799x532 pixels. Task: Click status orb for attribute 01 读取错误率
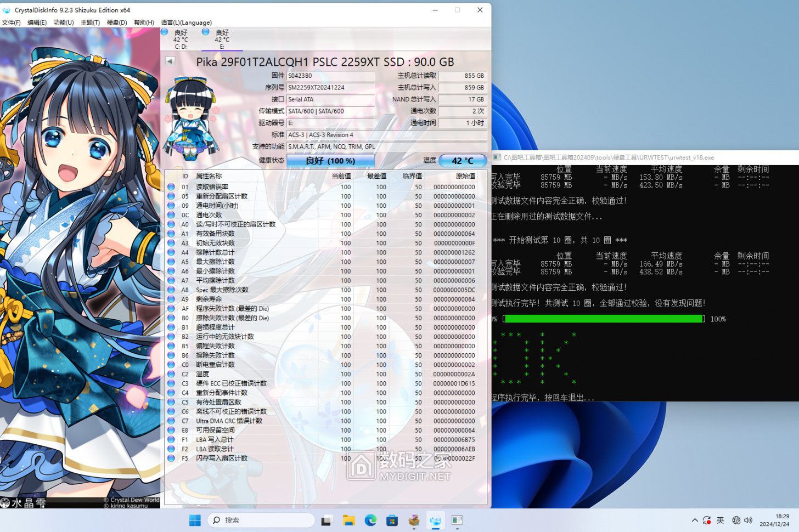171,187
